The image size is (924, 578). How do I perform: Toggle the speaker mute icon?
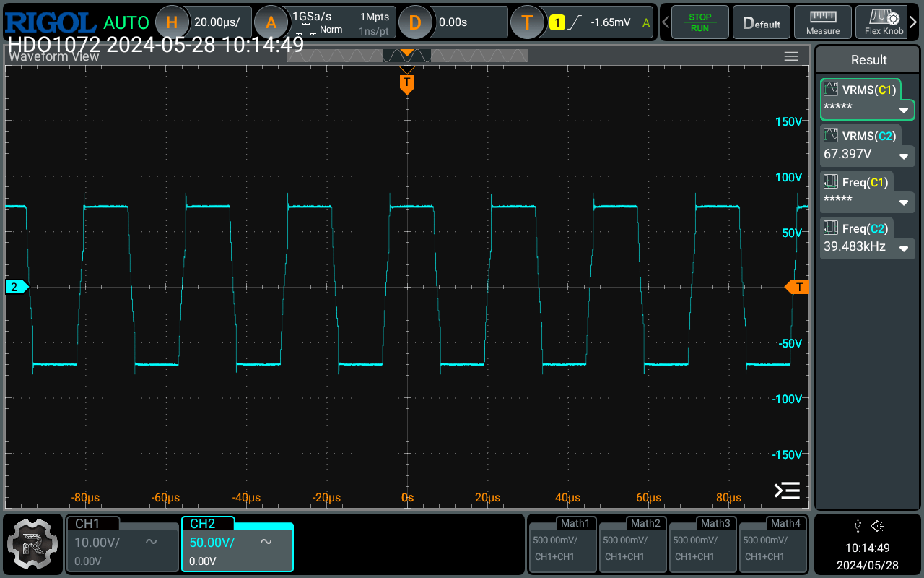(x=878, y=525)
